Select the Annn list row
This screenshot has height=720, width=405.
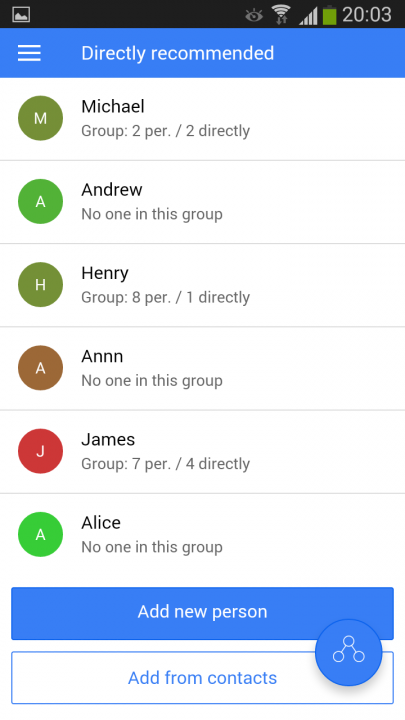coord(202,369)
